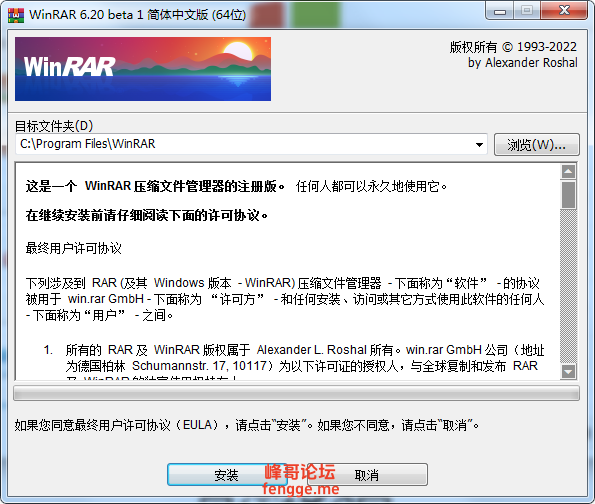The image size is (595, 504).
Task: Click the WinRAR sunset banner image
Action: point(143,69)
